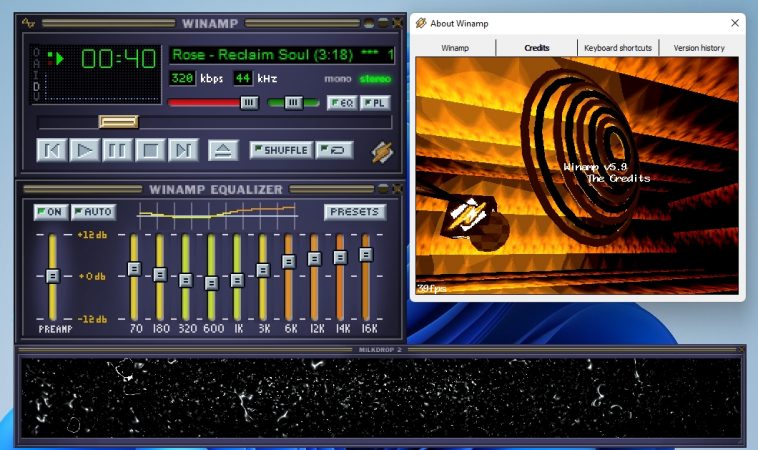Toggle the PL playlist window button
This screenshot has width=758, height=450.
[375, 103]
